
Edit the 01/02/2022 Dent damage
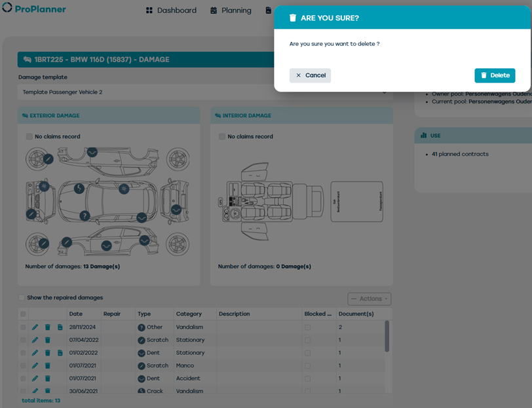(35, 353)
